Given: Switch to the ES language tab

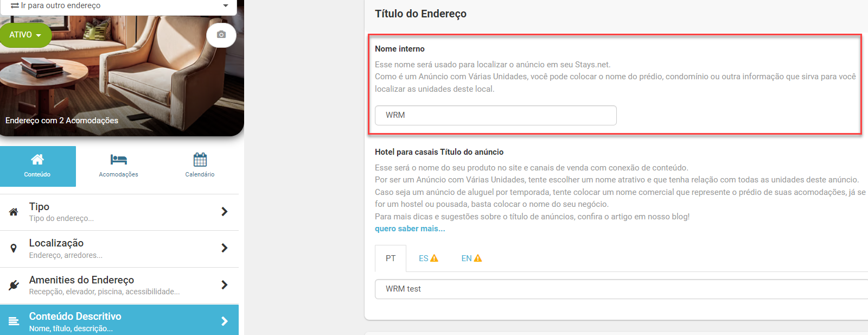Looking at the screenshot, I should pyautogui.click(x=428, y=258).
